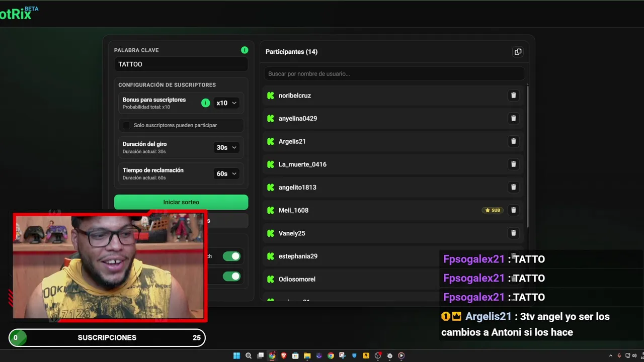Click the trash icon on the Meii_1608 row
Image resolution: width=644 pixels, height=362 pixels.
tap(513, 210)
